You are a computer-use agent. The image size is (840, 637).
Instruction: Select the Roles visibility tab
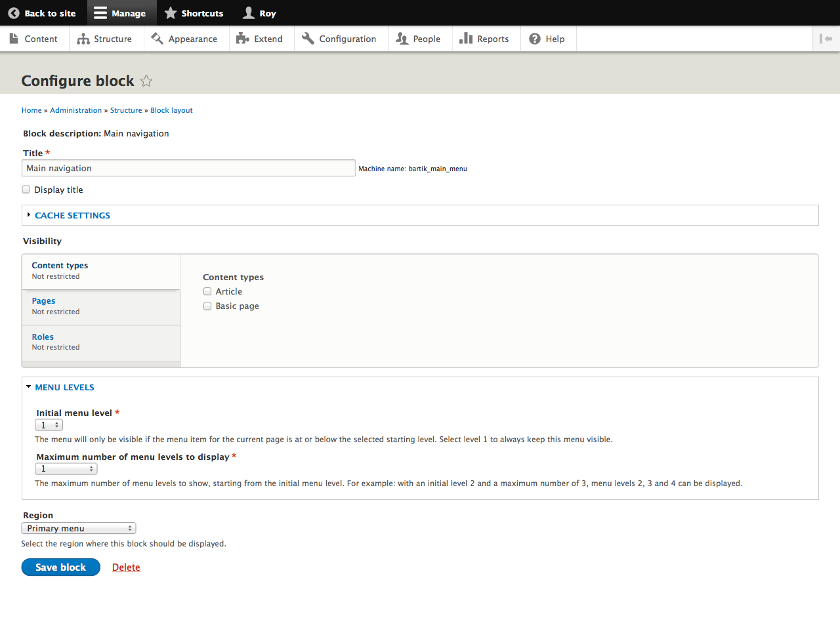coord(43,337)
